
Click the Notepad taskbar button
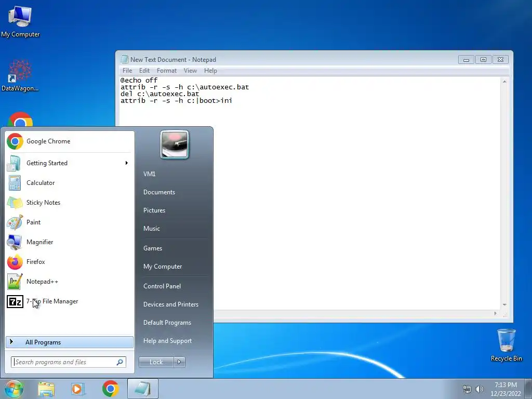(x=142, y=389)
